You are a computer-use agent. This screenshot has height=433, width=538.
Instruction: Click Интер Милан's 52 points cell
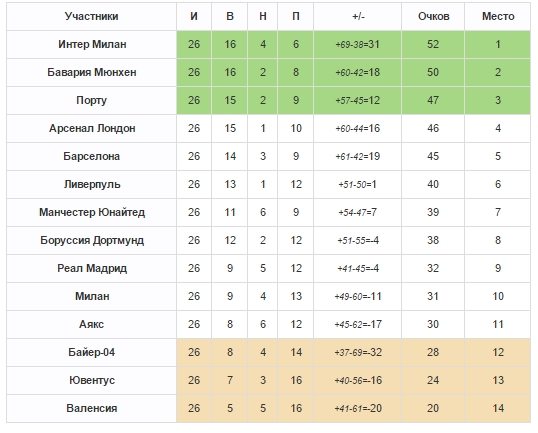click(x=433, y=44)
